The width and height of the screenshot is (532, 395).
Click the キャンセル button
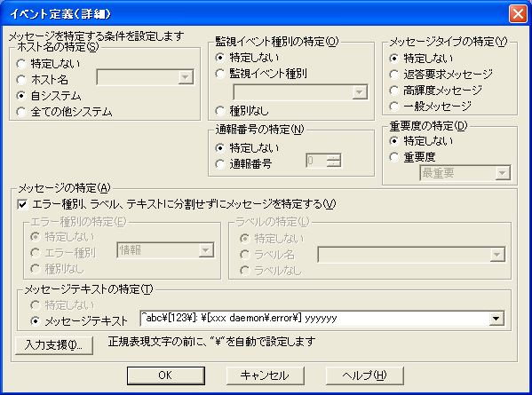click(266, 375)
